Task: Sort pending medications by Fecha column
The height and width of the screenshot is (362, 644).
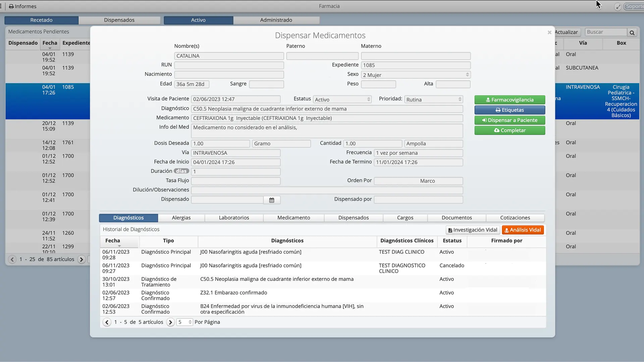Action: point(50,43)
